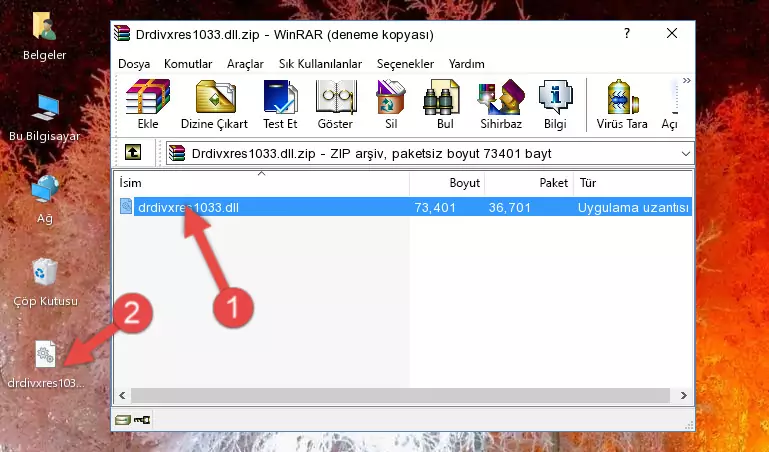Select Belgeler desktop icon
This screenshot has height=452, width=769.
[x=45, y=37]
